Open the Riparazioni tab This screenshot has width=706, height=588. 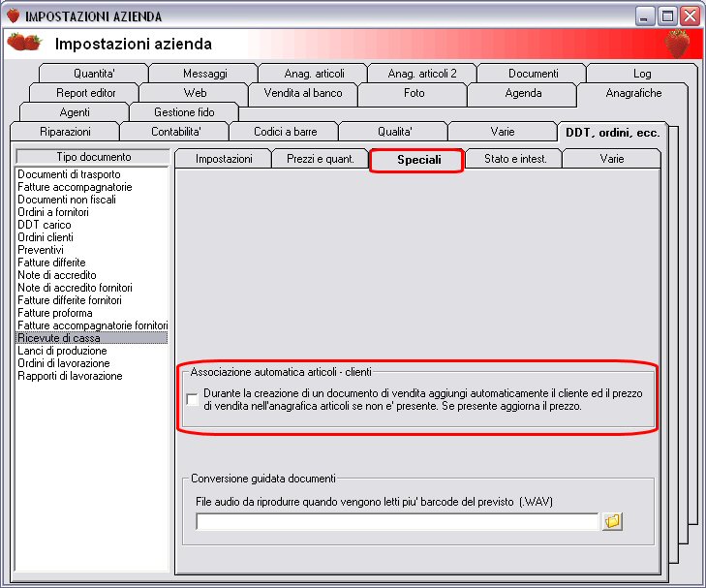[65, 132]
